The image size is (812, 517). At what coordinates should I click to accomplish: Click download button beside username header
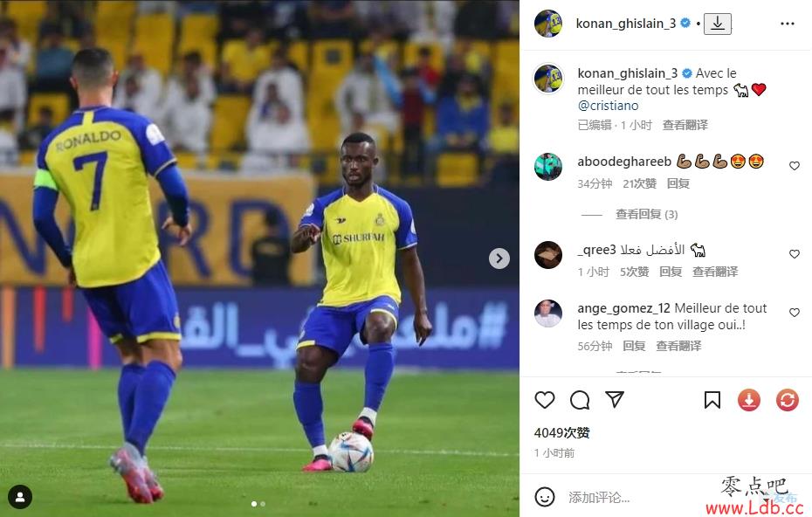pos(717,24)
